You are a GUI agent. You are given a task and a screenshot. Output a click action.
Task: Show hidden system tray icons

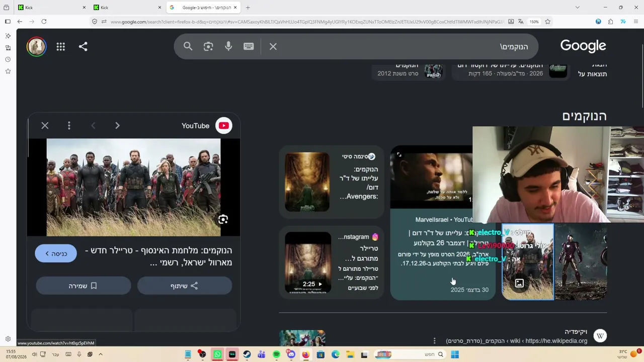(100, 354)
